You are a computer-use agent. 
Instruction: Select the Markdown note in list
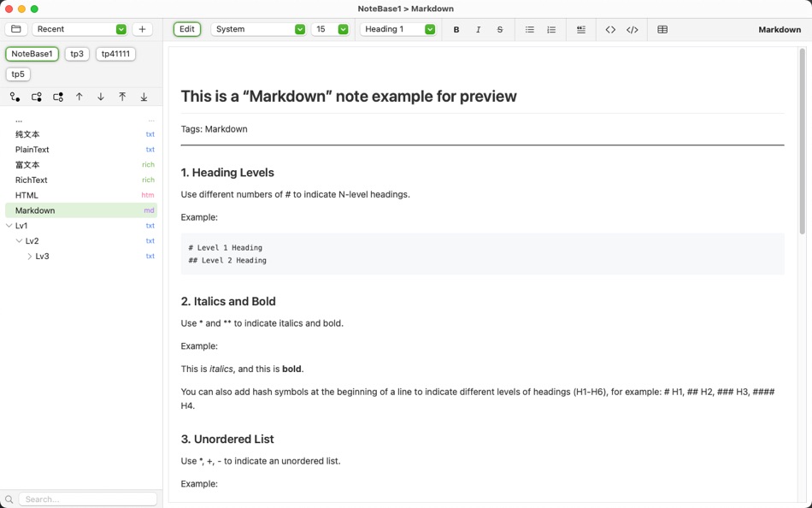pyautogui.click(x=81, y=210)
